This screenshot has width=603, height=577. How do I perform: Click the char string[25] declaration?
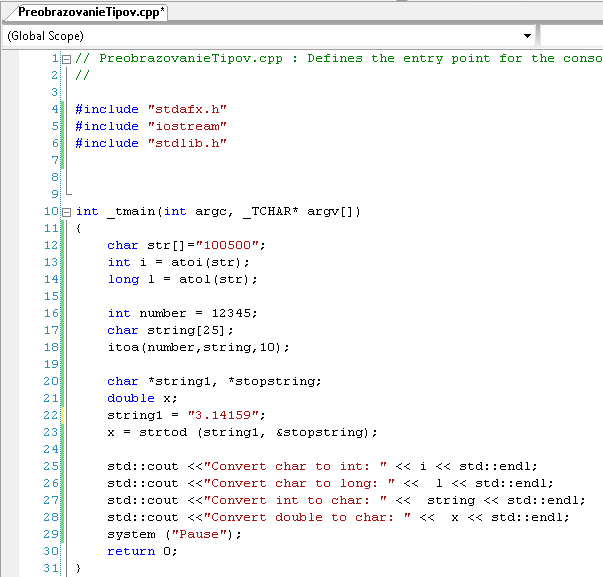pos(170,330)
